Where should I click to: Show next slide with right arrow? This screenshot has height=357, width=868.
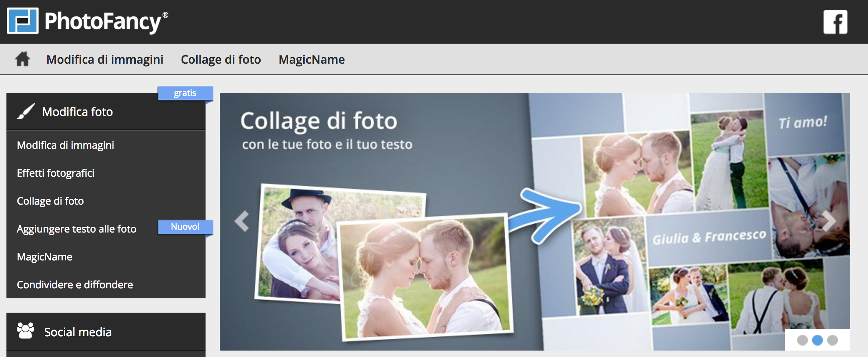coord(829,221)
